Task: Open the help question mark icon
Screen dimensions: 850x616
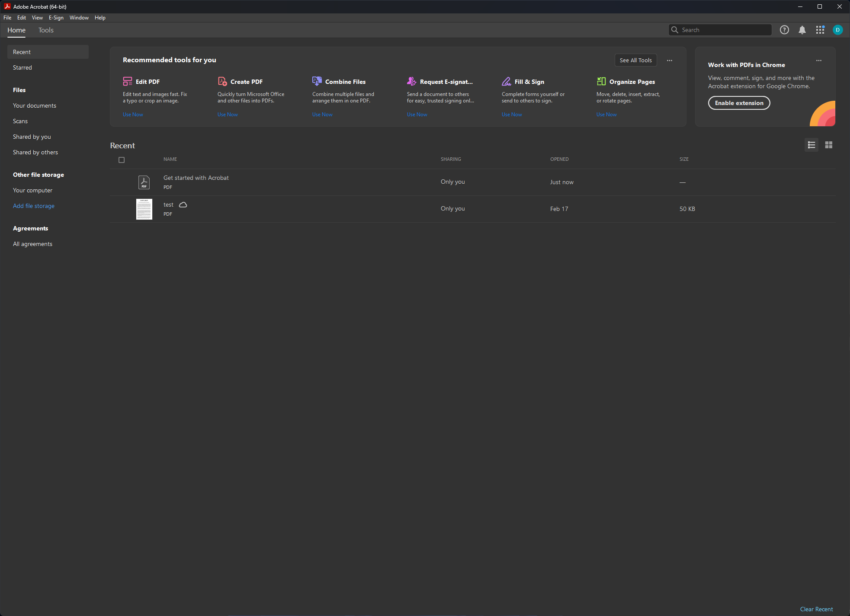Action: (784, 30)
